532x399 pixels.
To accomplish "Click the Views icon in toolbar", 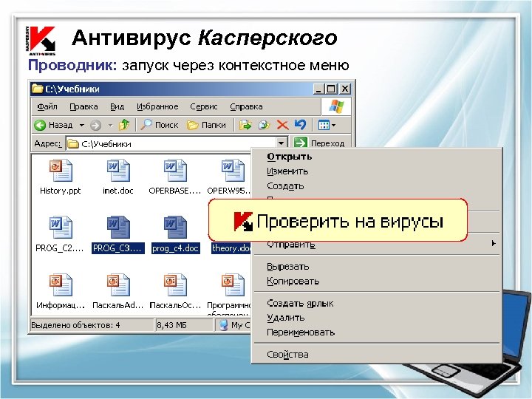I will point(324,125).
